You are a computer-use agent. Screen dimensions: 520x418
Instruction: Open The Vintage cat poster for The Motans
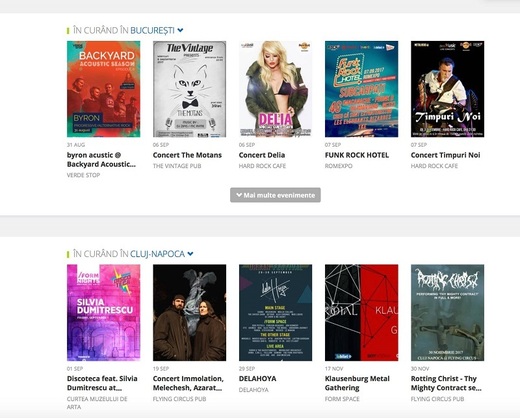[x=189, y=89]
